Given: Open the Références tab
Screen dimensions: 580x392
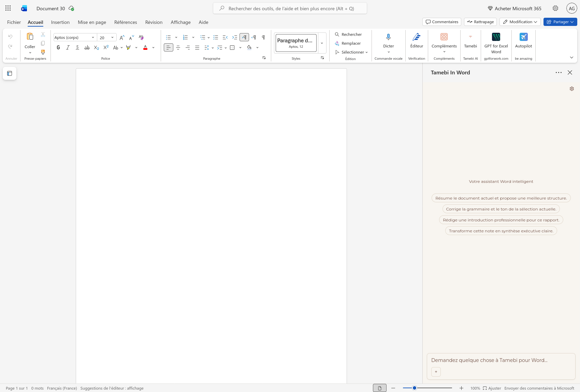Looking at the screenshot, I should tap(126, 22).
